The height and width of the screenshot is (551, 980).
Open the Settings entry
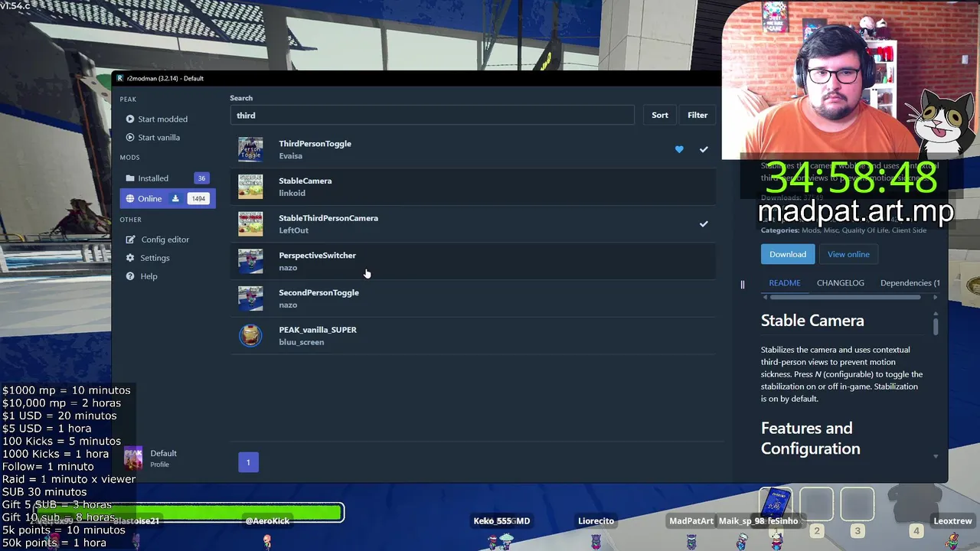(x=155, y=258)
